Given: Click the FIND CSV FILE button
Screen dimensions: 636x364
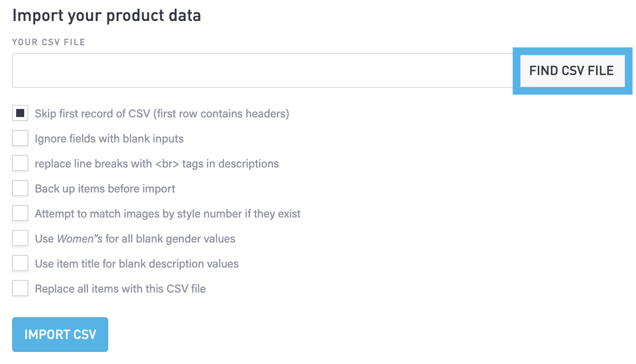Looking at the screenshot, I should (x=572, y=71).
